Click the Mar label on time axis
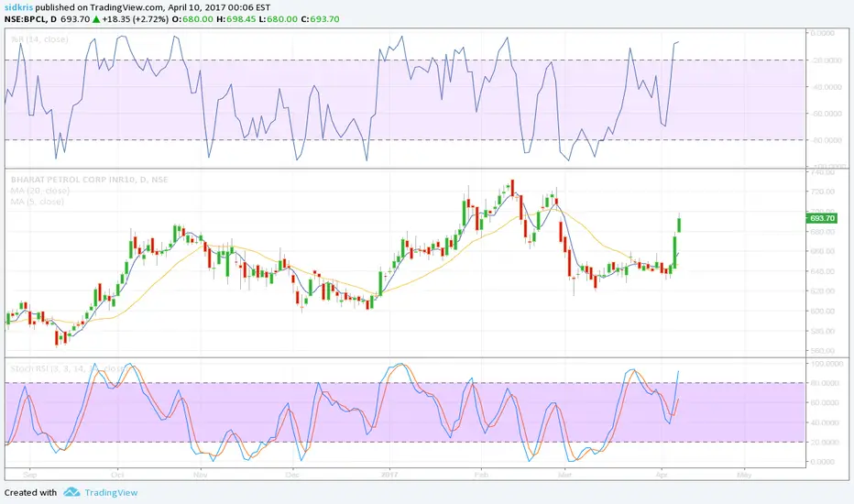Screen dimensions: 854x504 click(564, 475)
